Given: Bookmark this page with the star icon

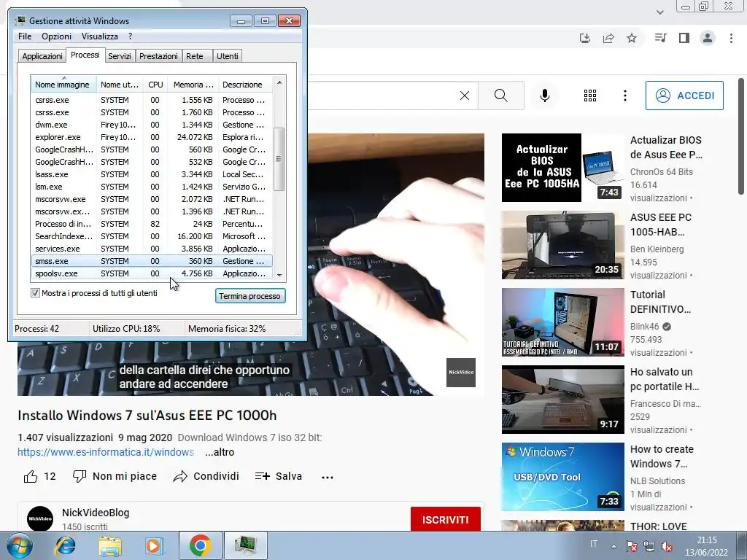Looking at the screenshot, I should click(x=632, y=38).
